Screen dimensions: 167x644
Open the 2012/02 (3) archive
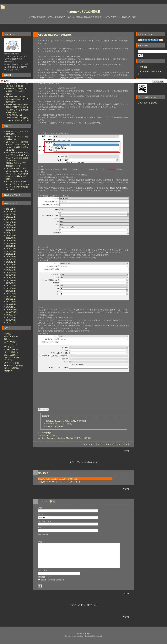(x=11, y=323)
